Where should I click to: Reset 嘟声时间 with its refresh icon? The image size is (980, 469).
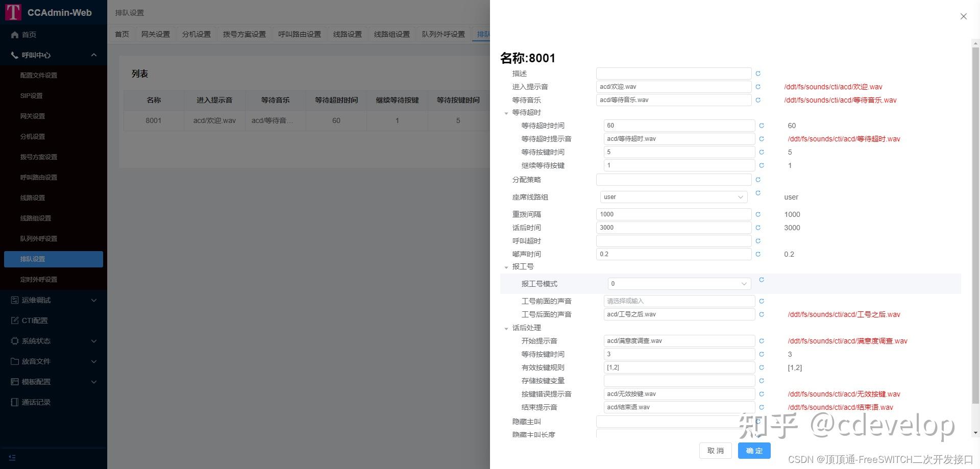[x=757, y=254]
